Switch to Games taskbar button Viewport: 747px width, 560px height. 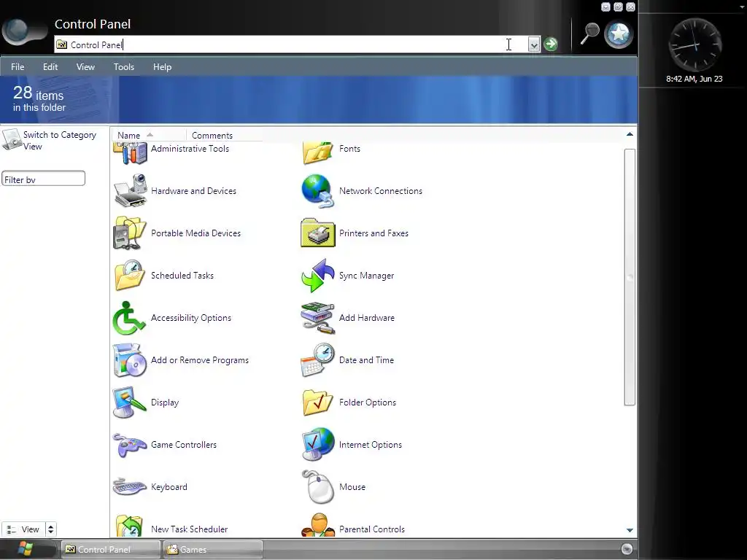tap(213, 550)
